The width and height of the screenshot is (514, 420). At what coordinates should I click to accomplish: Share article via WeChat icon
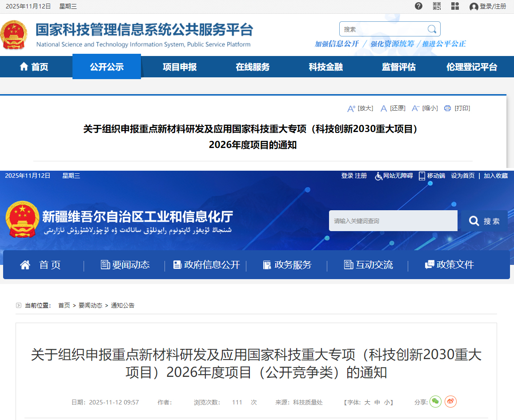(x=435, y=402)
